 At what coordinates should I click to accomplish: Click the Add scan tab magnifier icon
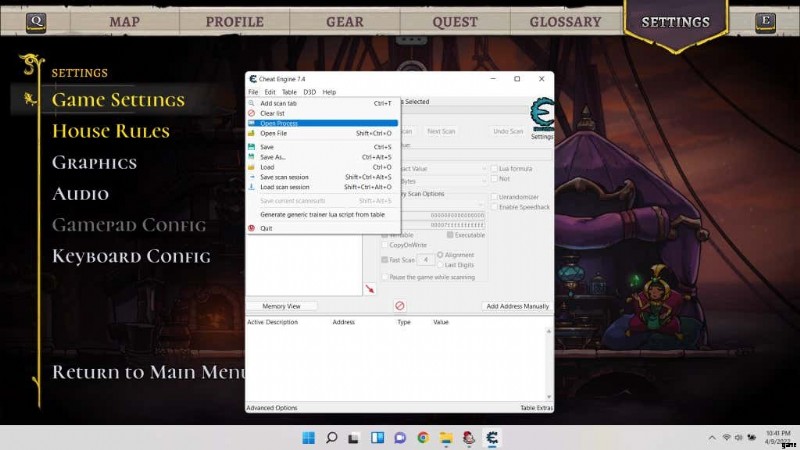tap(251, 103)
